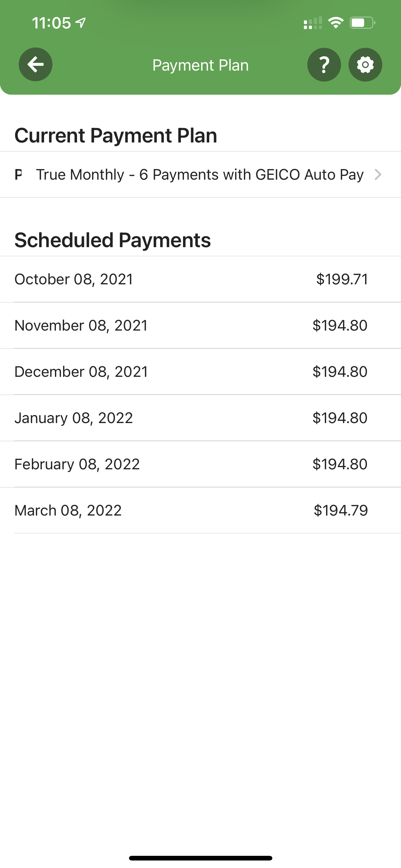The image size is (401, 868).
Task: Tap the March 08, 2022 payment row
Action: [200, 510]
